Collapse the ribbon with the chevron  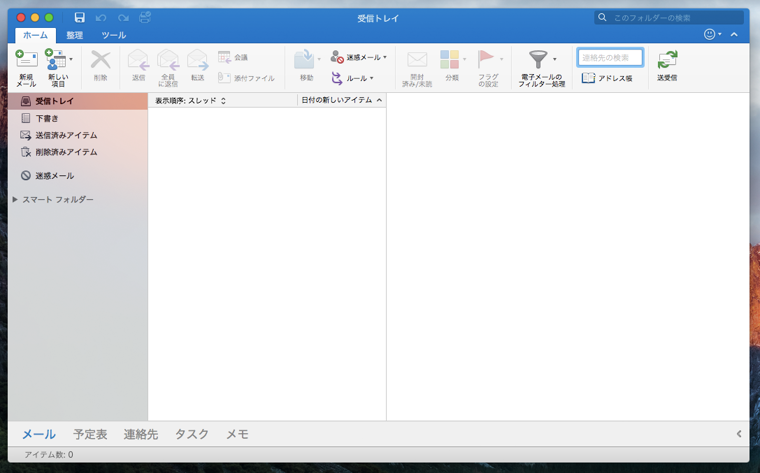pyautogui.click(x=734, y=34)
